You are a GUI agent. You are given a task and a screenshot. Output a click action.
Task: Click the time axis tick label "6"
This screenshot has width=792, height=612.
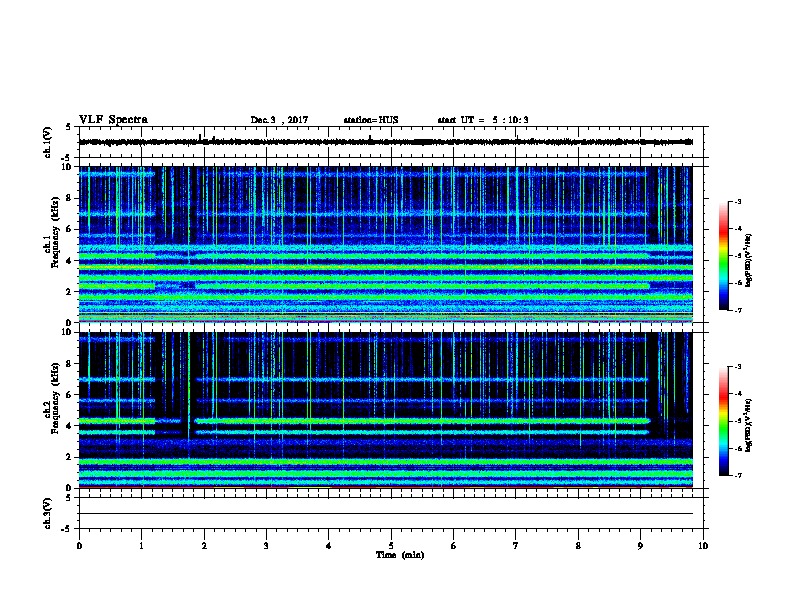click(x=454, y=546)
